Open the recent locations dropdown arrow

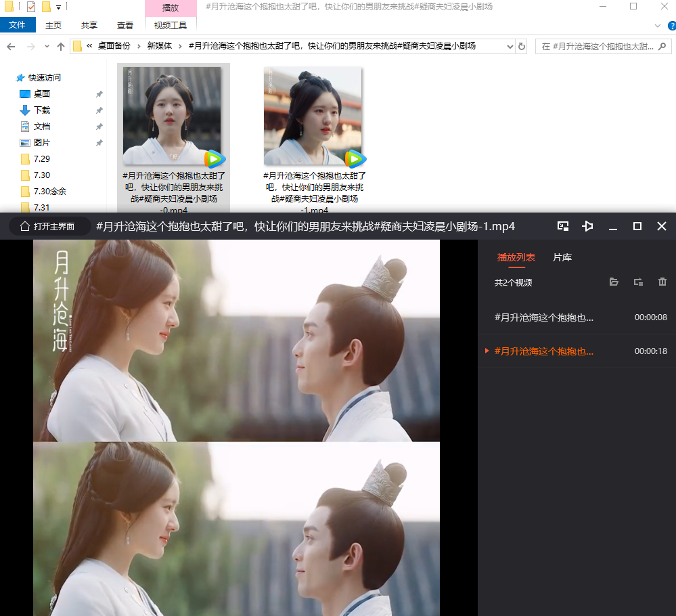[47, 47]
